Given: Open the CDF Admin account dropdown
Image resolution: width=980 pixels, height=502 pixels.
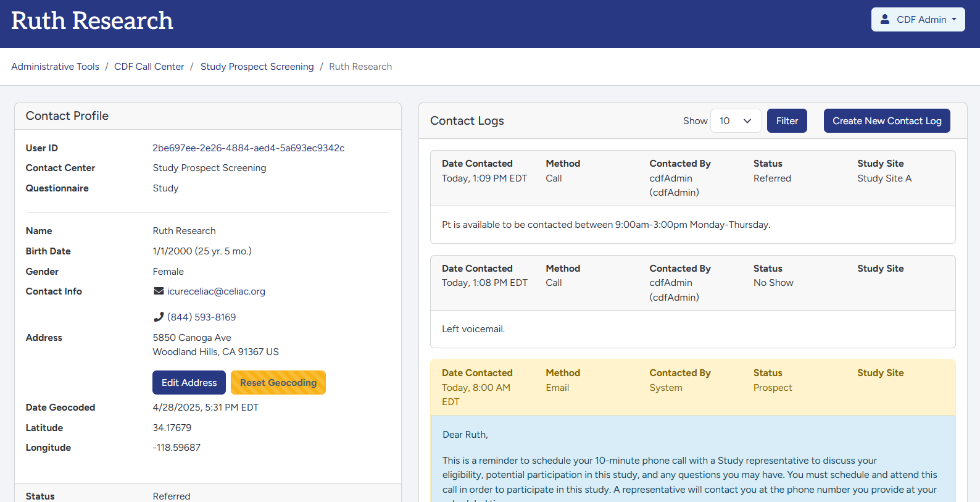Looking at the screenshot, I should [918, 19].
